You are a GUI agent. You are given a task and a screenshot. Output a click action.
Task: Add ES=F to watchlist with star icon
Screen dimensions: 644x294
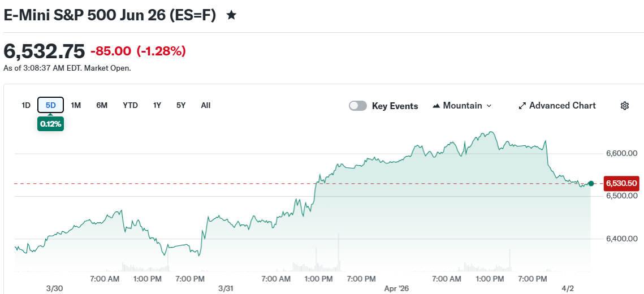point(232,16)
